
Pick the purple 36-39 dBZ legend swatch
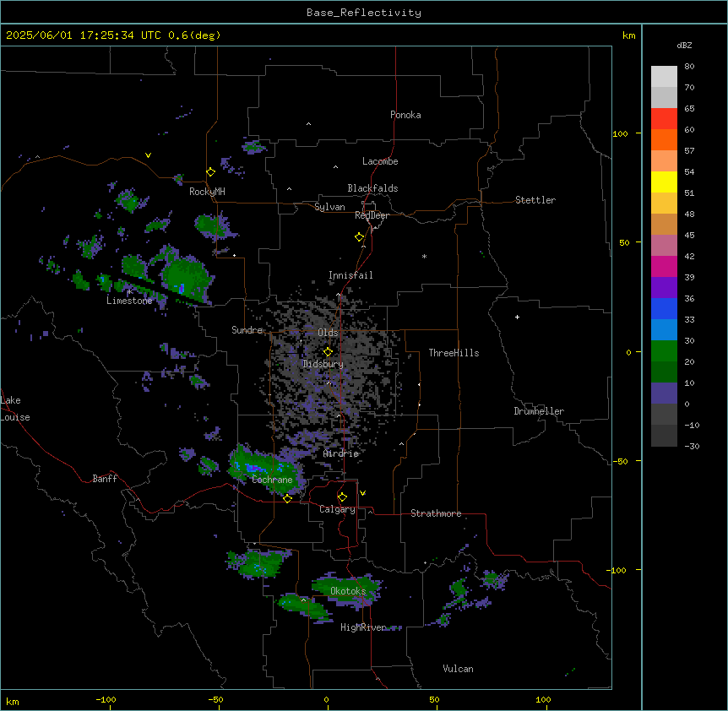[x=664, y=288]
